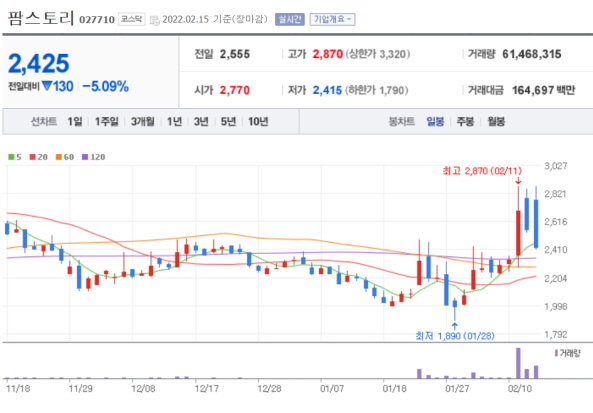The image size is (593, 413).
Task: Click the 2,410 price axis label
Action: click(x=556, y=250)
